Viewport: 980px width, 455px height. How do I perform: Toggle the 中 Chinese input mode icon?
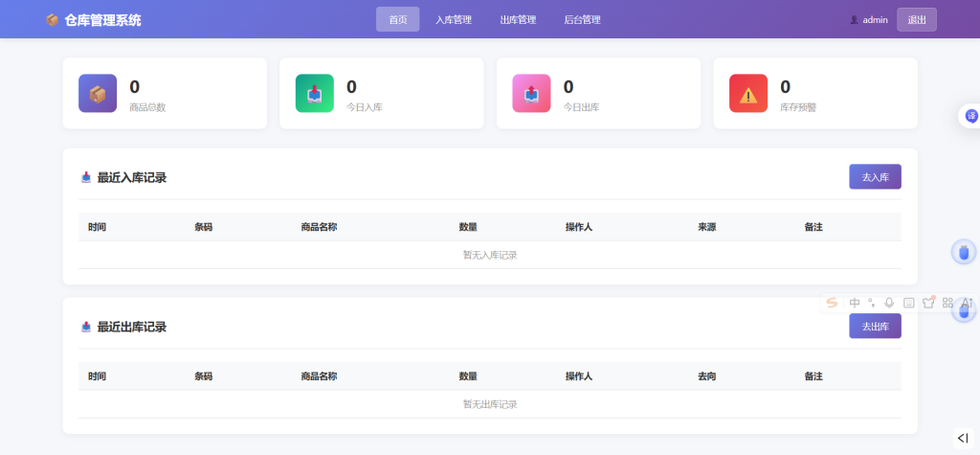pos(855,303)
